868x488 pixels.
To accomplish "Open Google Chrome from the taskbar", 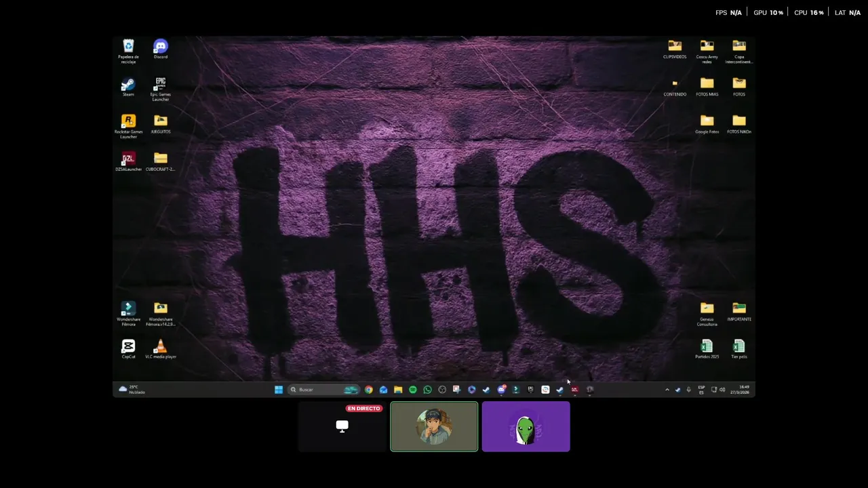I will click(x=369, y=390).
